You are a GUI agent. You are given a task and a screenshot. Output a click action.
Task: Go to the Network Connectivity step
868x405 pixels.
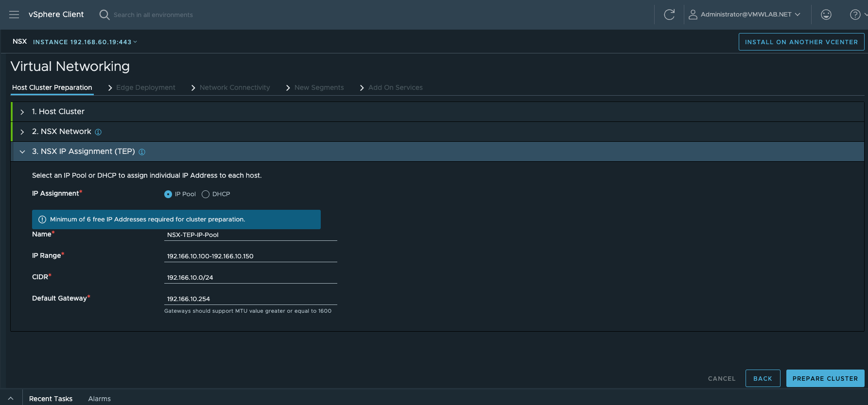click(235, 87)
